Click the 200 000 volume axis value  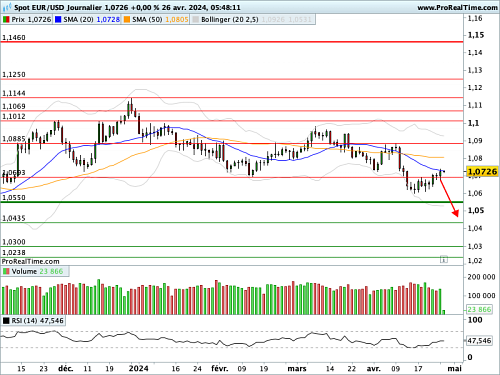click(481, 277)
